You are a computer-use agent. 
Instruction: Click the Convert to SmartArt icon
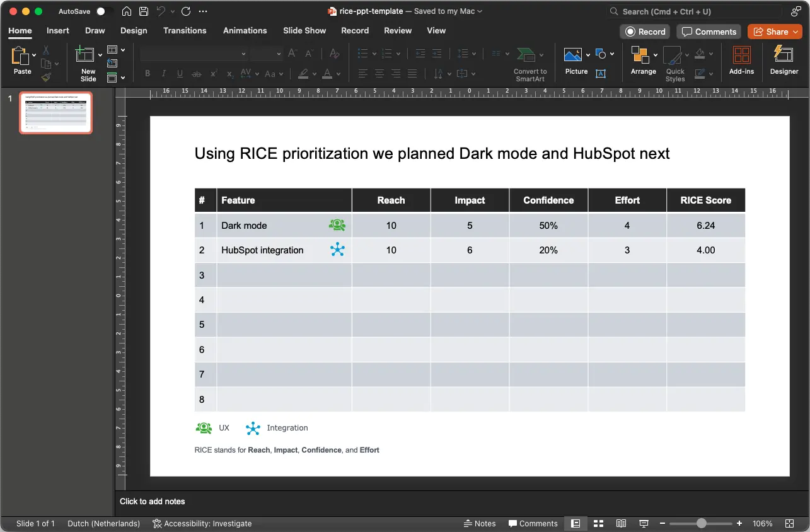click(526, 55)
